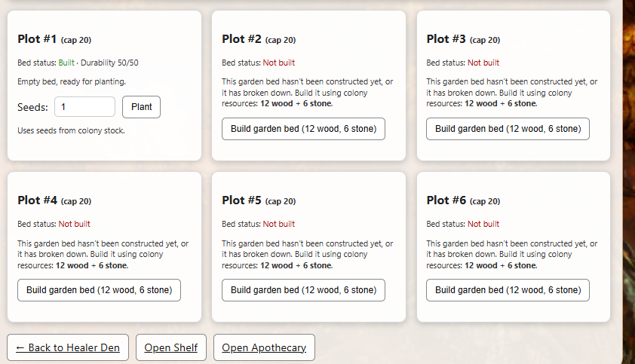
Task: Build the garden bed for Plot #4
Action: (x=99, y=290)
